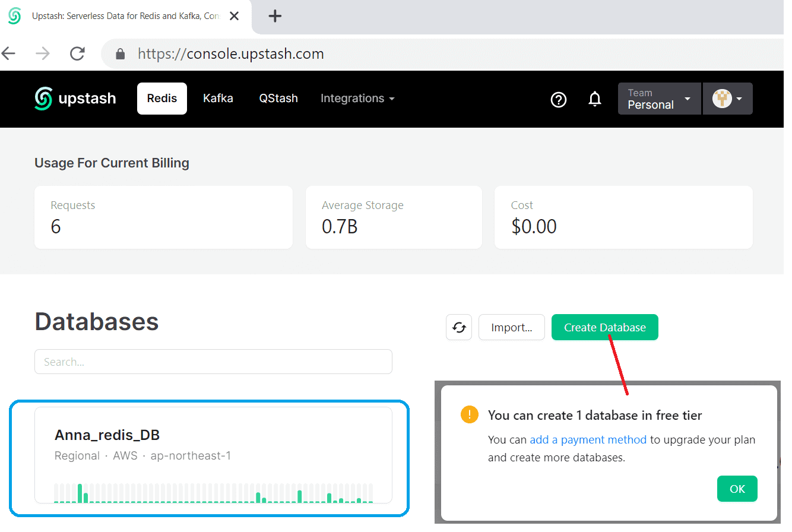Open the user avatar menu
792x532 pixels.
pyautogui.click(x=728, y=99)
